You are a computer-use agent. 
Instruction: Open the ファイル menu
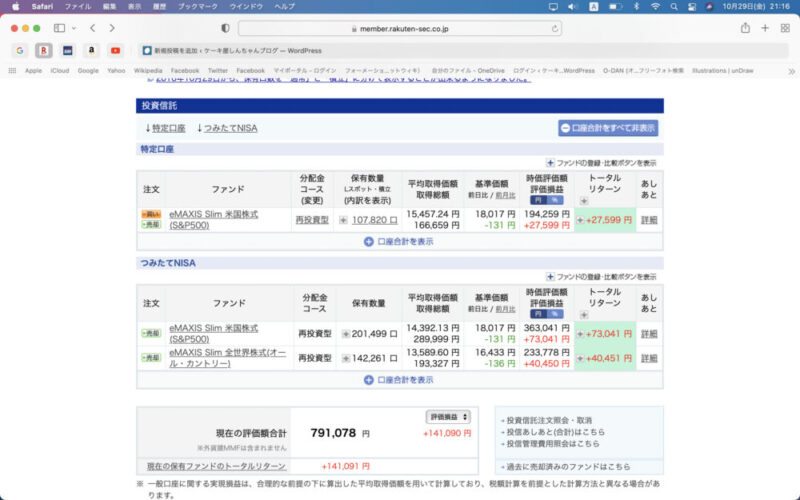78,7
